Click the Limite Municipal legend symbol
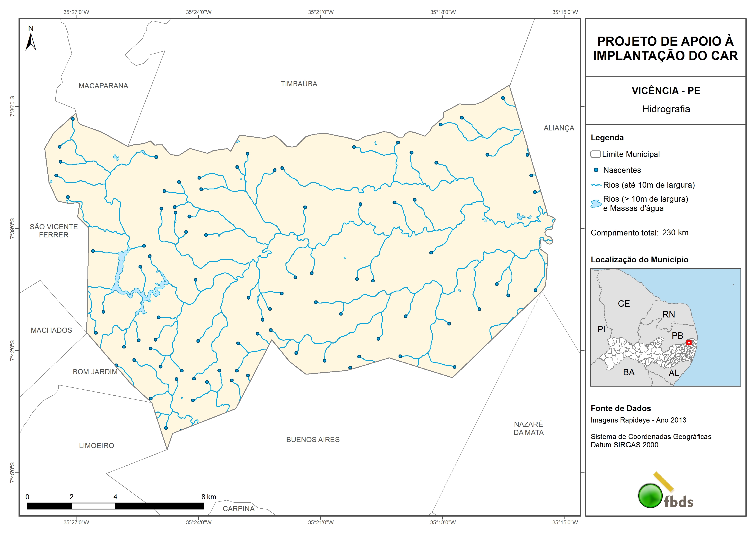The height and width of the screenshot is (534, 756). 596,154
